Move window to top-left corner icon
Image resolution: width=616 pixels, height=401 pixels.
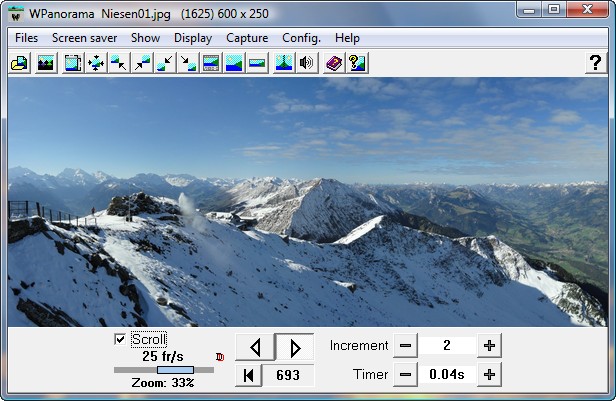coord(119,63)
